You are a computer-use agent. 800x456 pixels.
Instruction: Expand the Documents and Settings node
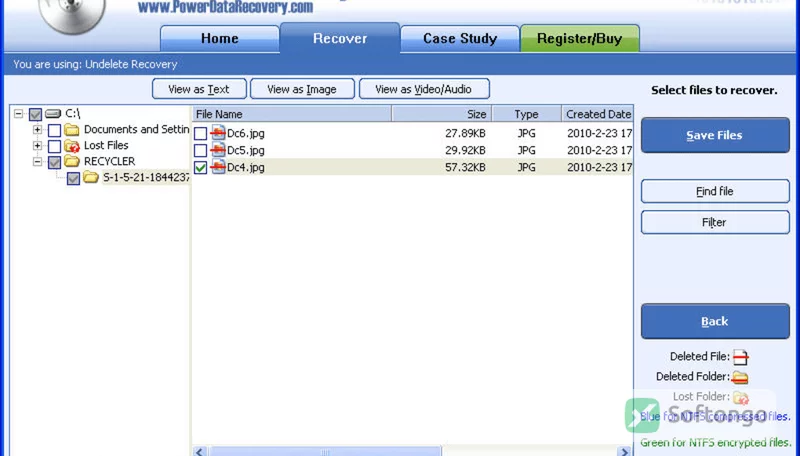click(37, 130)
